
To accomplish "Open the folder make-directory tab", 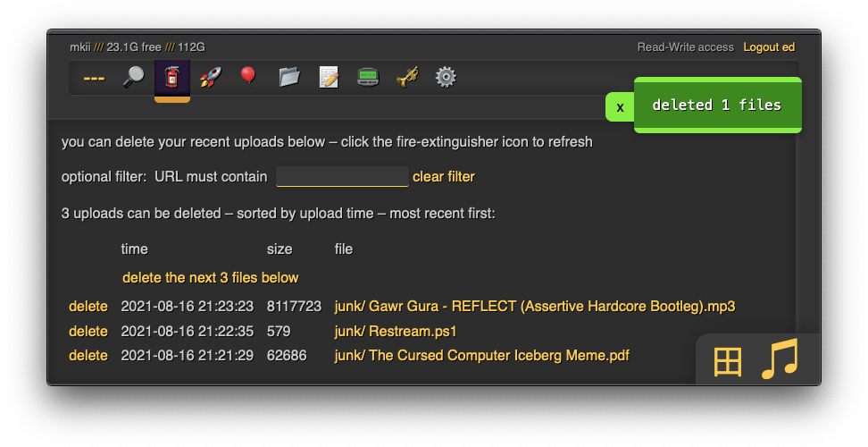I will pos(289,78).
